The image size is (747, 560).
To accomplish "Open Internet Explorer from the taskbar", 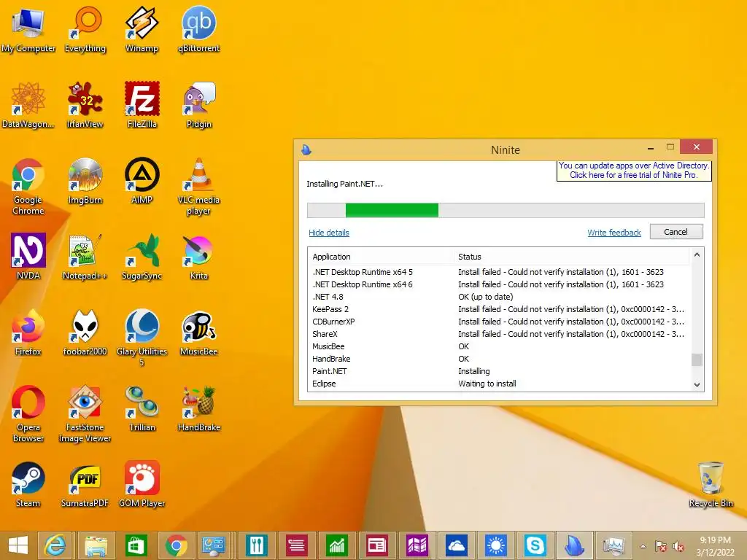I will click(55, 545).
